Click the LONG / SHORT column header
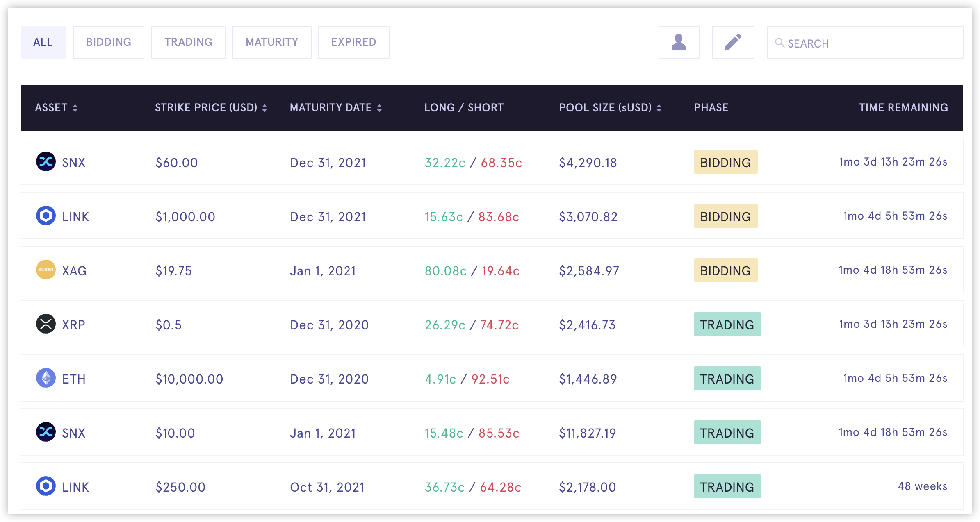Image resolution: width=980 pixels, height=522 pixels. 464,108
